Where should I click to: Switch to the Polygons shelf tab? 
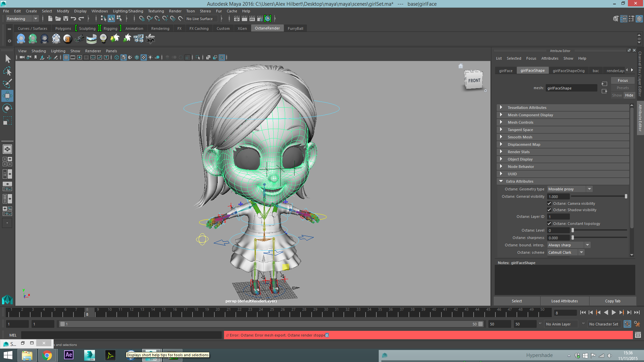[x=63, y=28]
